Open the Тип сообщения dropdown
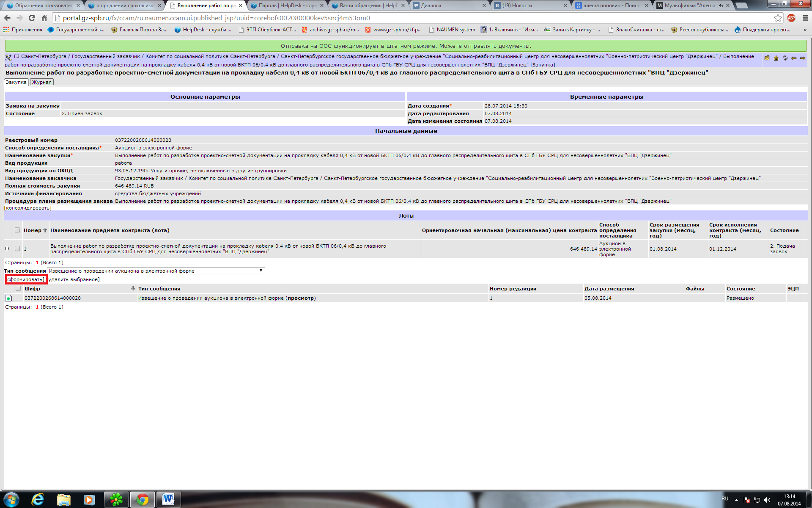This screenshot has width=812, height=508. (156, 271)
